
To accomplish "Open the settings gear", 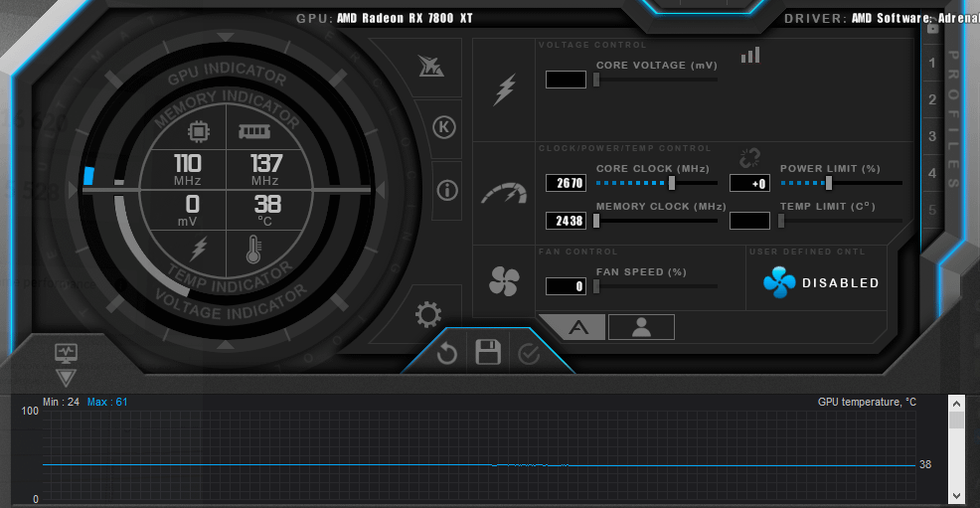I will pyautogui.click(x=428, y=314).
